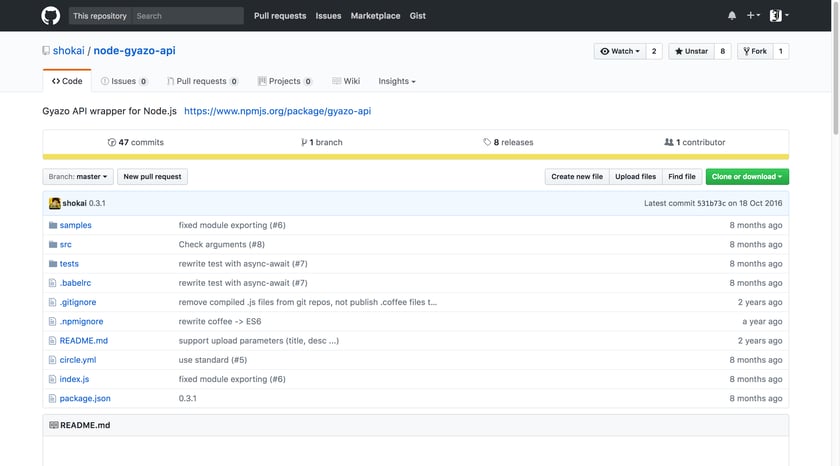Open the node-gyazo-api repository title link
840x466 pixels.
point(134,51)
